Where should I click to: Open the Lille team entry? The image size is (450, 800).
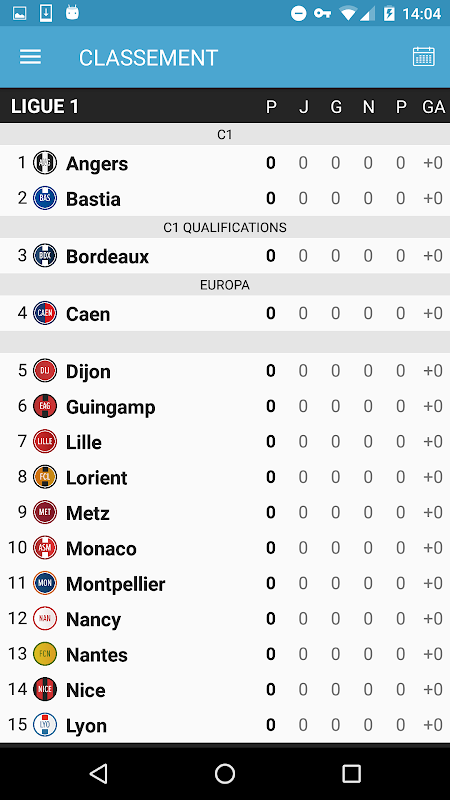tap(225, 442)
